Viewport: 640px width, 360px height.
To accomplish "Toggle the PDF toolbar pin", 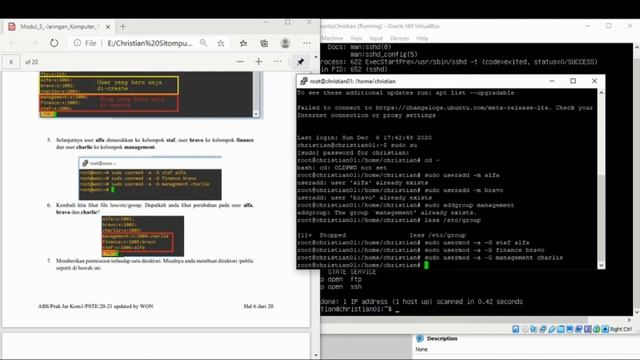I will point(300,62).
